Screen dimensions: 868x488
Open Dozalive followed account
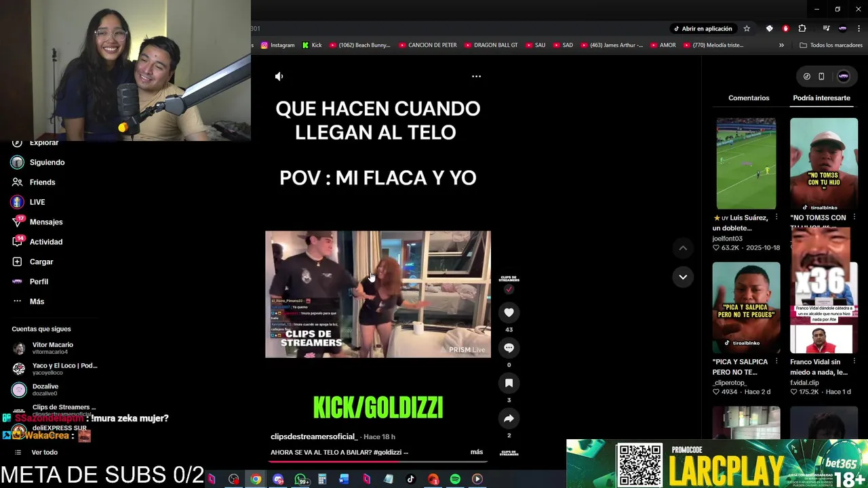pyautogui.click(x=44, y=390)
